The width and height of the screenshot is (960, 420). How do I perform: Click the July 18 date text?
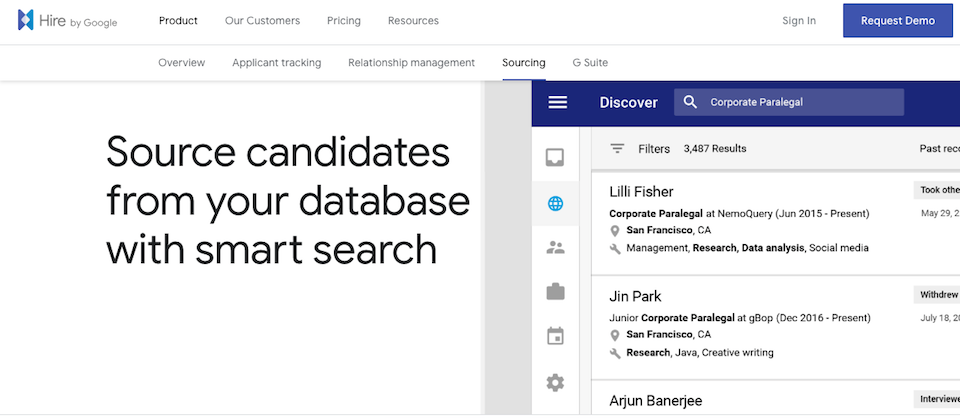[940, 318]
